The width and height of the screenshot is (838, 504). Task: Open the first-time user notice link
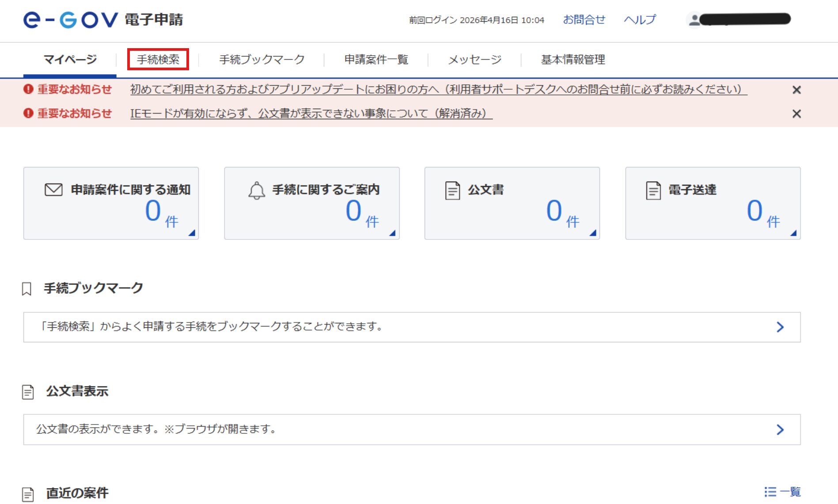point(438,90)
